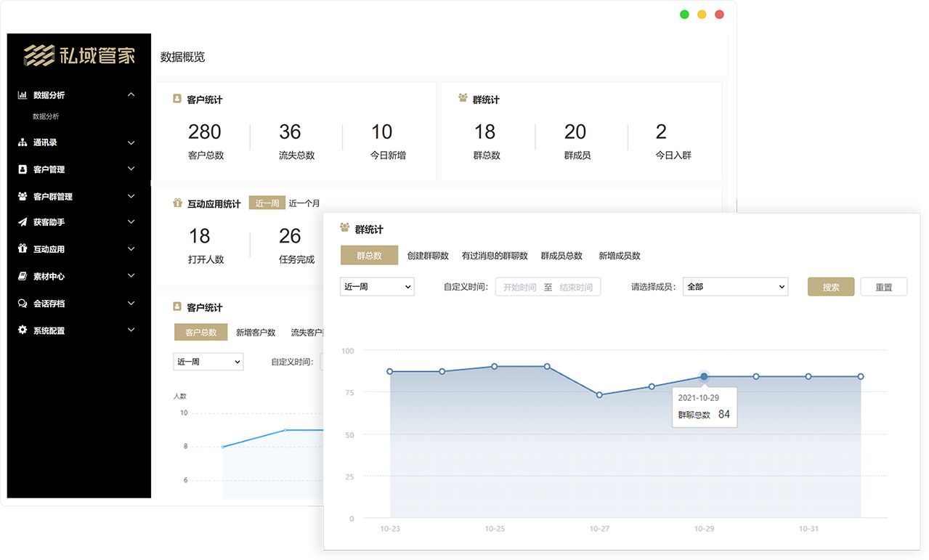Click the 打开人数 value 18
The image size is (929, 560).
200,236
